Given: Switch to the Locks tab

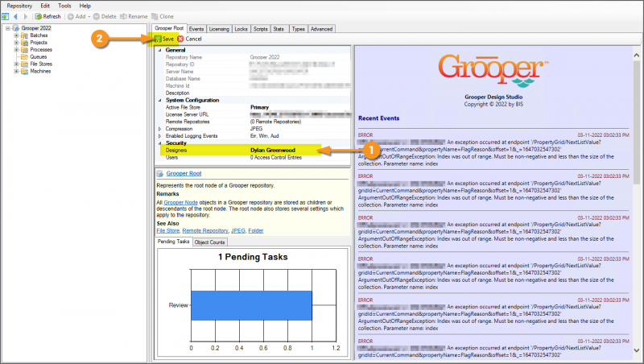Looking at the screenshot, I should (x=241, y=29).
